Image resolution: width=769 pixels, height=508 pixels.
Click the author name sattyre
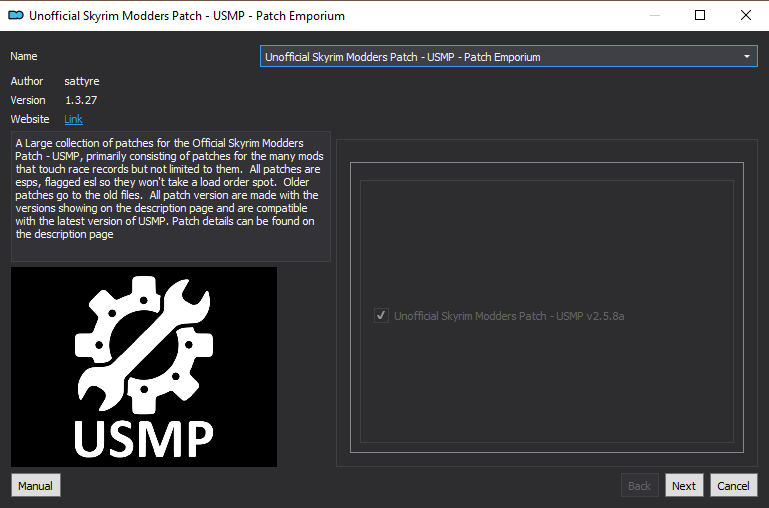[x=82, y=81]
